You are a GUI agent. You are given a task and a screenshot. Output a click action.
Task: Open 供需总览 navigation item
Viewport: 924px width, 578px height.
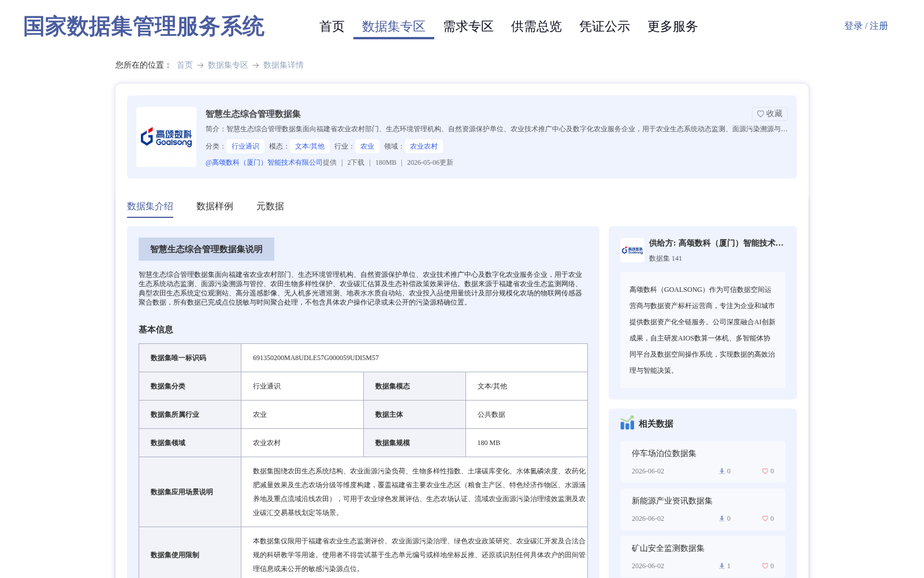point(536,27)
